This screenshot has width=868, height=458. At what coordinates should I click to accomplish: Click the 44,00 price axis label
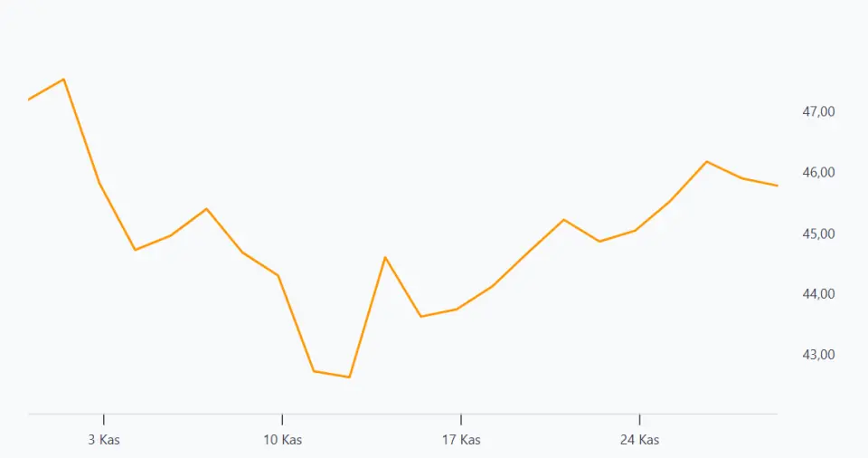818,294
